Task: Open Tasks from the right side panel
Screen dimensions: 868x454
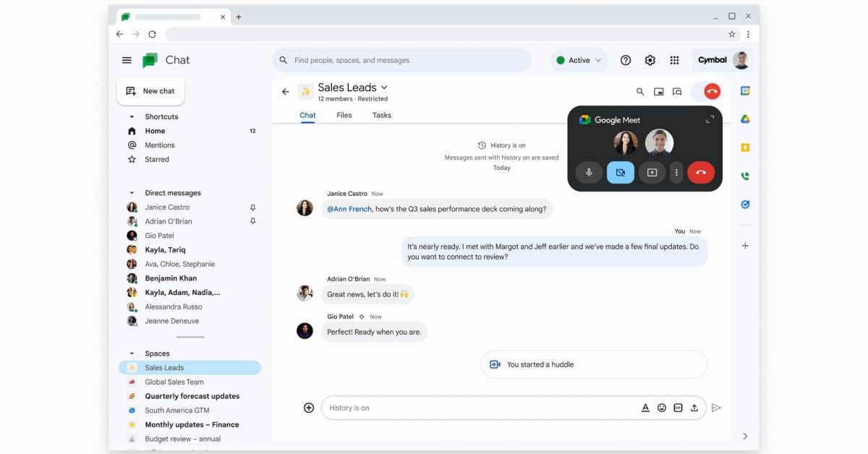Action: click(745, 205)
